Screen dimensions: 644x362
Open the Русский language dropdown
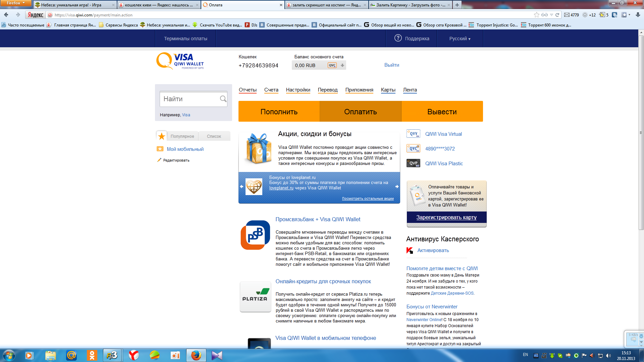460,39
